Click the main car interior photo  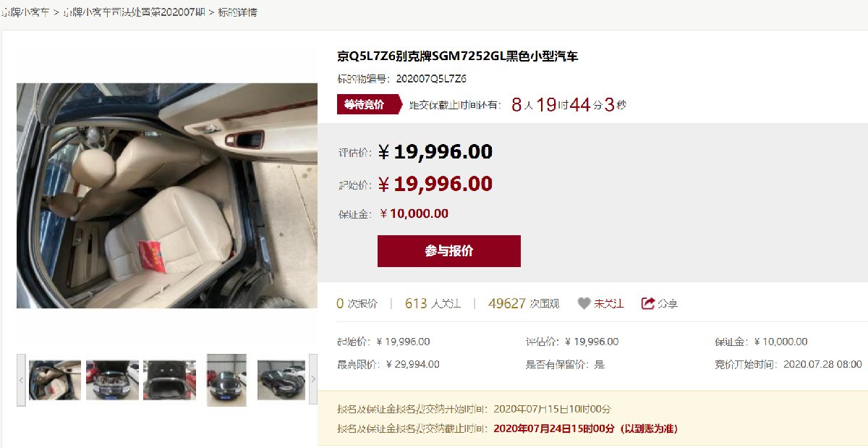(x=167, y=195)
